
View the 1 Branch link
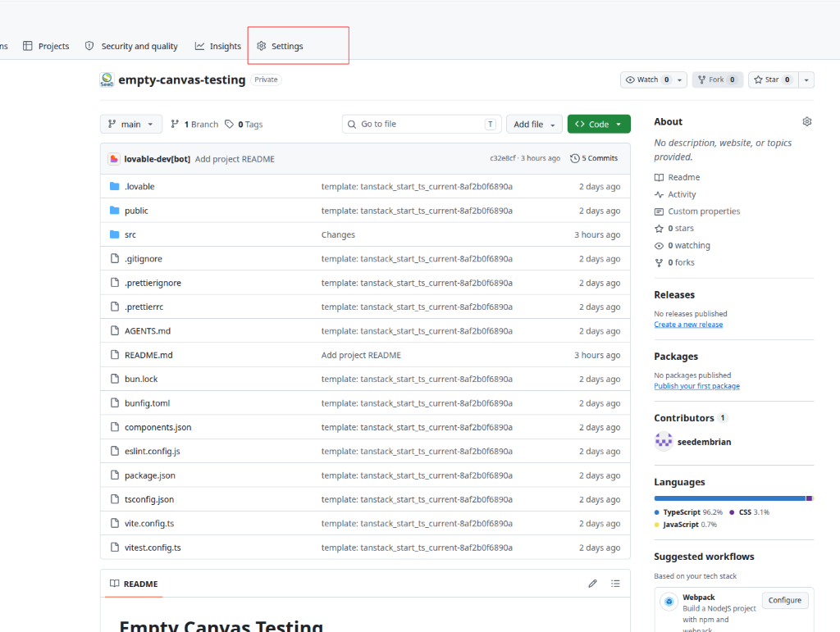point(194,124)
